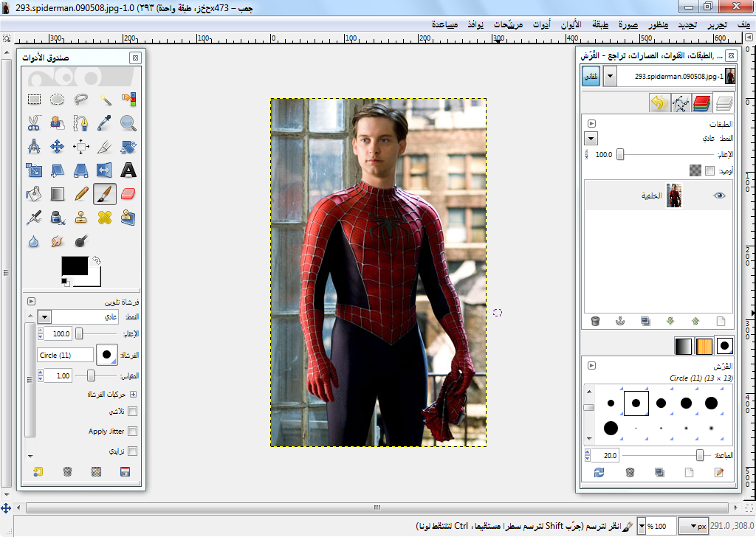Enable the Apply Jitter checkbox

133,431
